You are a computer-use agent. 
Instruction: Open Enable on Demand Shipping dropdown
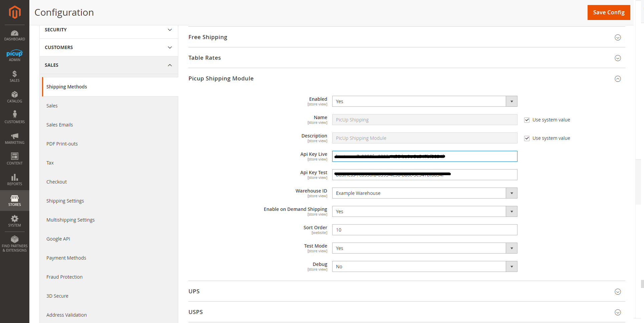click(x=425, y=212)
